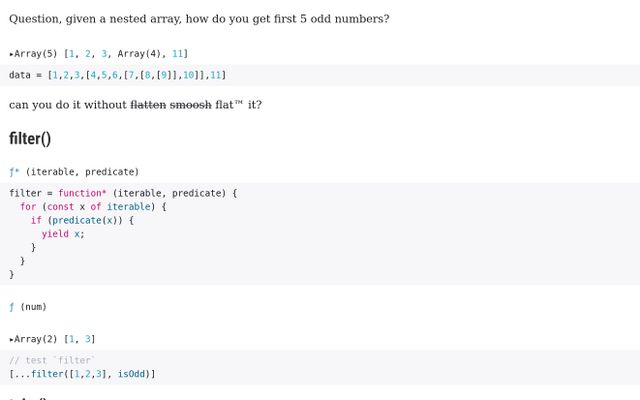Click the blue ƒ* generator function symbol
The width and height of the screenshot is (640, 400).
pyautogui.click(x=14, y=172)
